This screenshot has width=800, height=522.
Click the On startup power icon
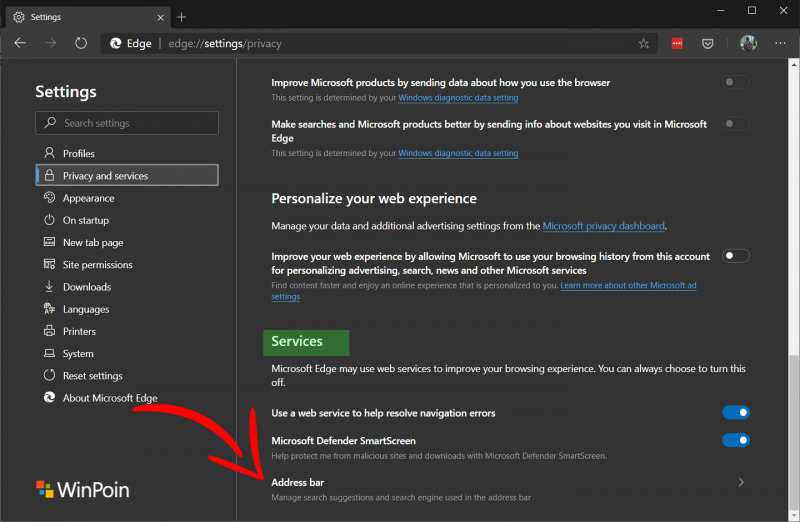49,220
